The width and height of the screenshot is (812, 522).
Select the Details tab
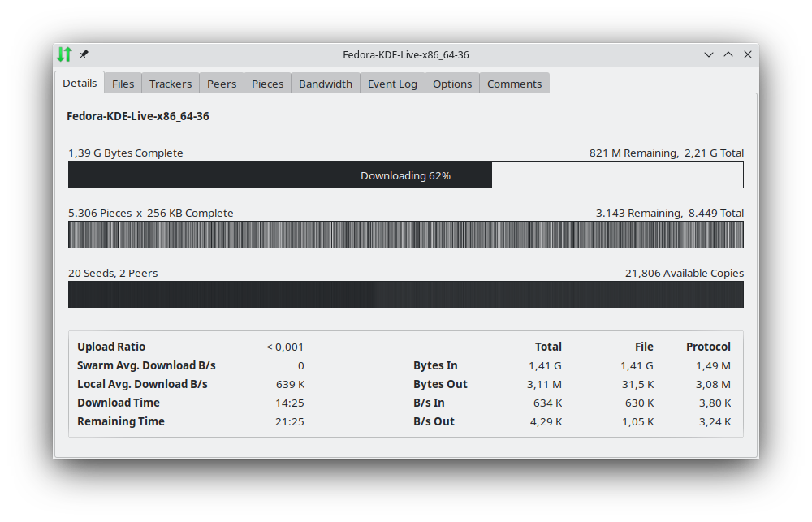[x=80, y=83]
